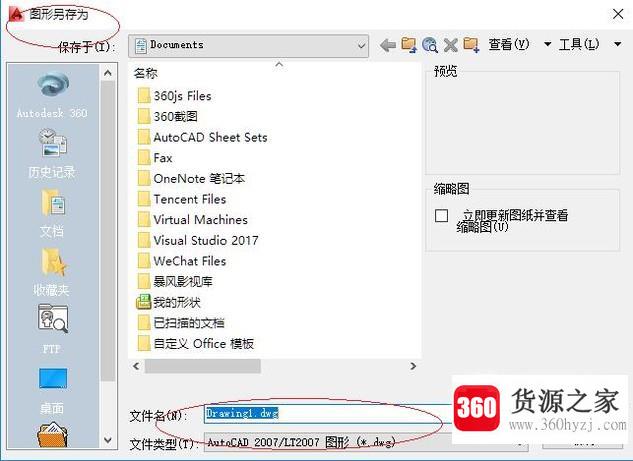This screenshot has height=461, width=633.
Task: Select the 自定义 Office 模板 folder
Action: [196, 344]
